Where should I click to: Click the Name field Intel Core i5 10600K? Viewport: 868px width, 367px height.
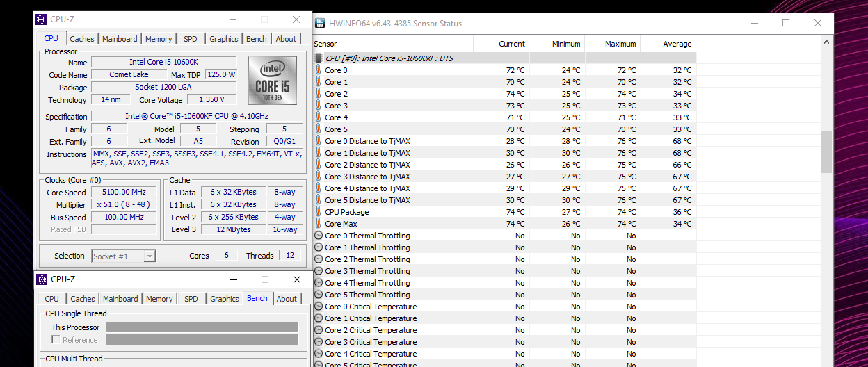164,63
